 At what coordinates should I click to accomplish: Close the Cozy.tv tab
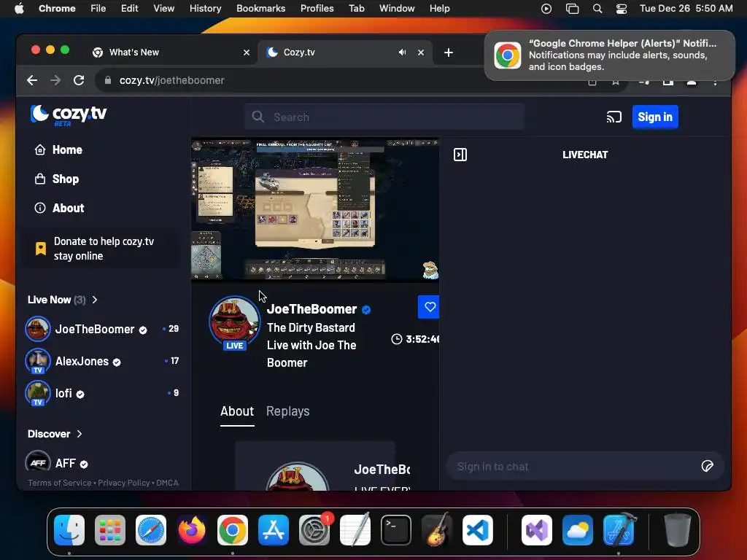[421, 52]
